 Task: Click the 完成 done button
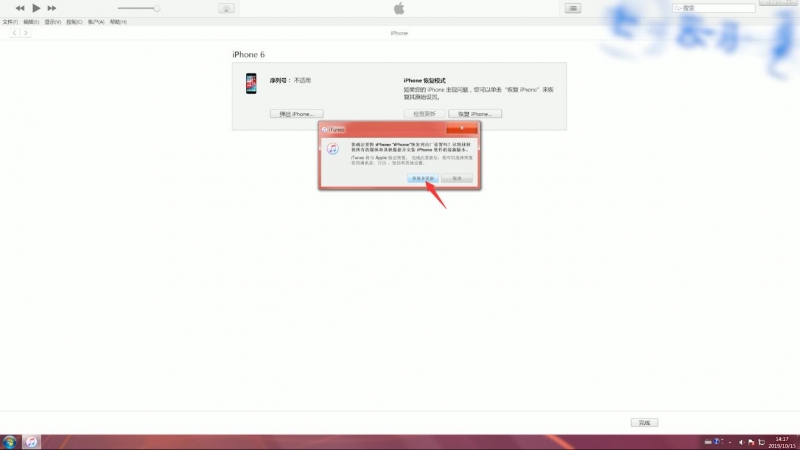644,422
